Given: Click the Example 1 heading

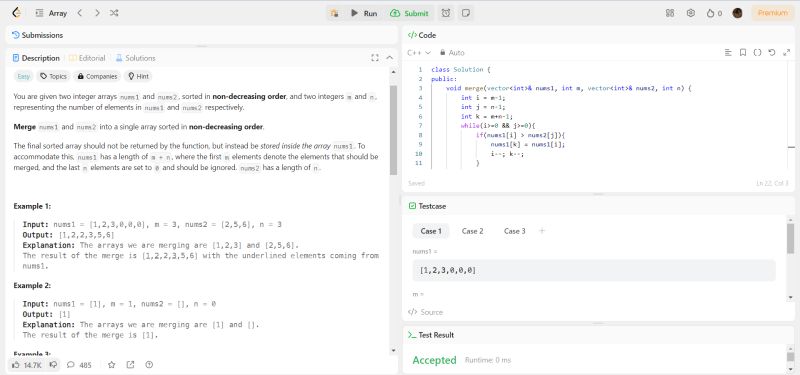Looking at the screenshot, I should (32, 206).
